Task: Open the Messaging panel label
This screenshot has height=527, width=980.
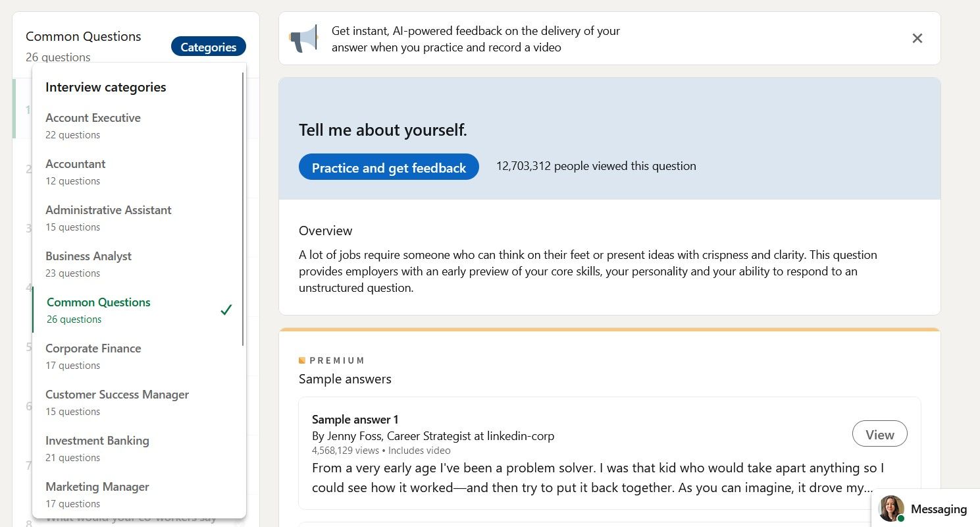Action: point(939,509)
